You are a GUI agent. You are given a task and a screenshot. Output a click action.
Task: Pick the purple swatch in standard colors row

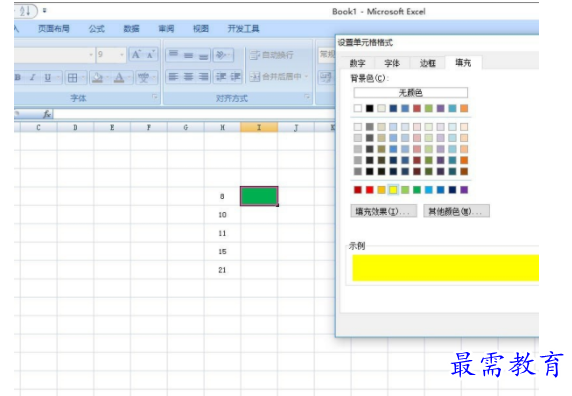click(x=464, y=190)
